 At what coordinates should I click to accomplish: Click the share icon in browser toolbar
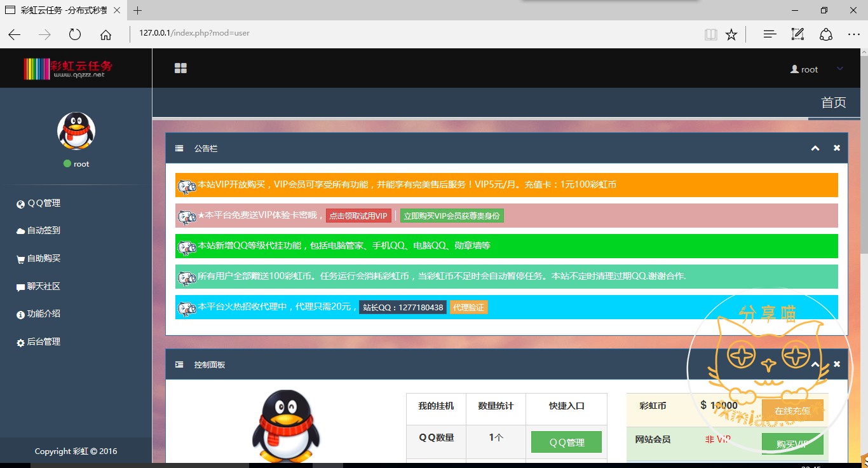(x=826, y=34)
